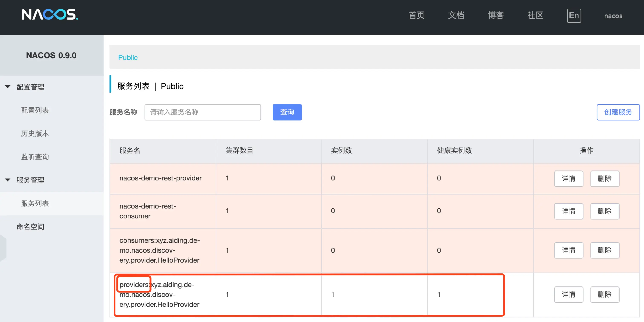This screenshot has width=644, height=322.
Task: Open 详情 for providers HelloProvider service
Action: click(568, 294)
